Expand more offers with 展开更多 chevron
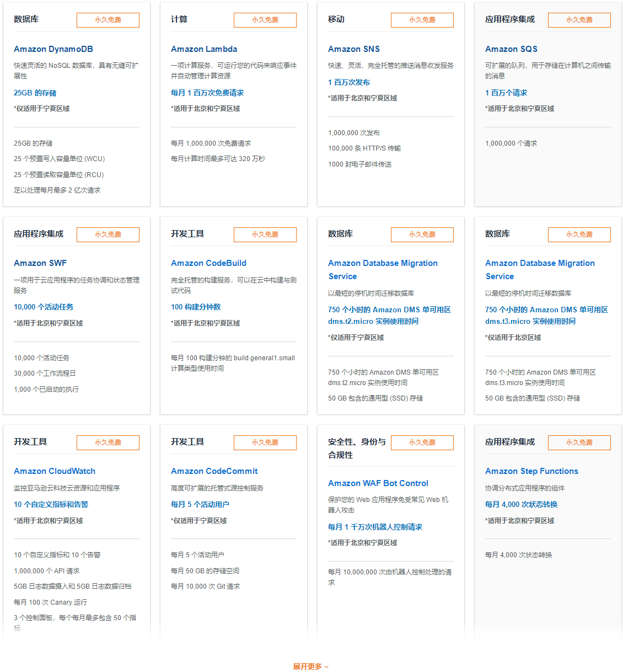Image resolution: width=623 pixels, height=672 pixels. [311, 666]
